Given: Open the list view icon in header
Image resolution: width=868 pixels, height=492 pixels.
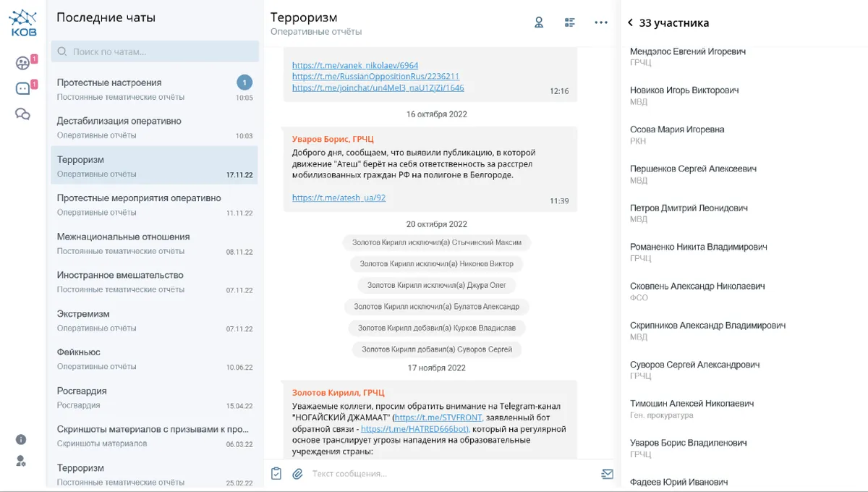Looking at the screenshot, I should 569,22.
